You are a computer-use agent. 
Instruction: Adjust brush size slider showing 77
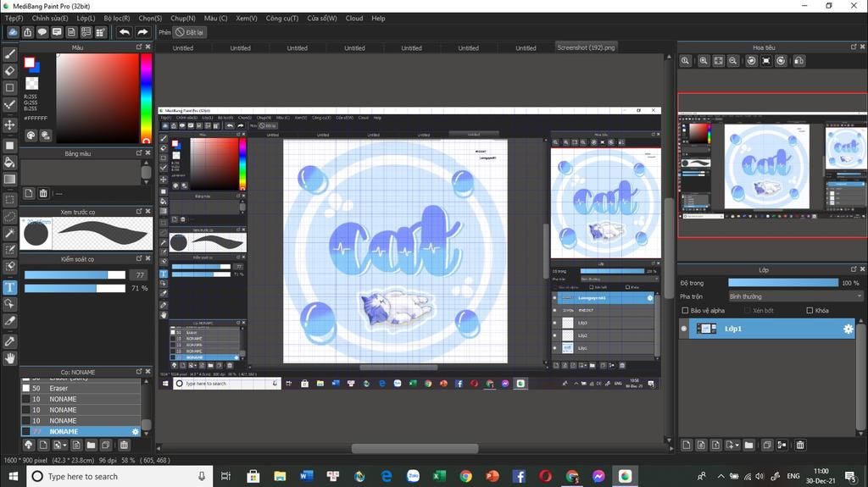pos(75,274)
